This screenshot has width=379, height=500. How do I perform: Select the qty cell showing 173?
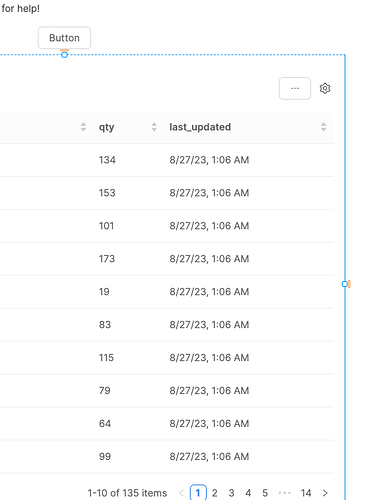point(107,259)
